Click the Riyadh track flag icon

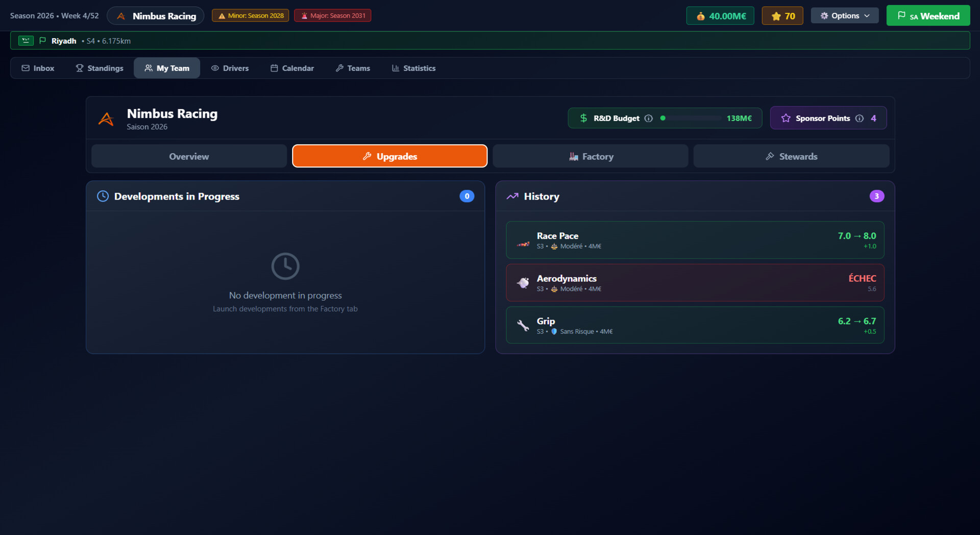[x=43, y=40]
